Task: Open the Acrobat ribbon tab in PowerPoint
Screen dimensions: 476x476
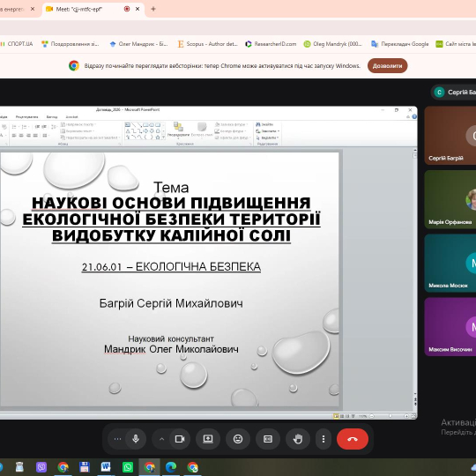Action: (72, 117)
